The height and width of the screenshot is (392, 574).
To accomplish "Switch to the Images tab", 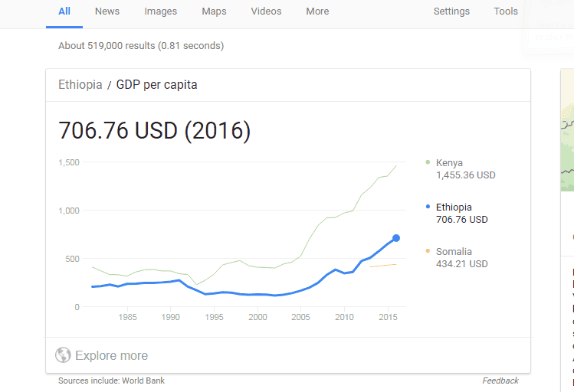I will pos(160,11).
